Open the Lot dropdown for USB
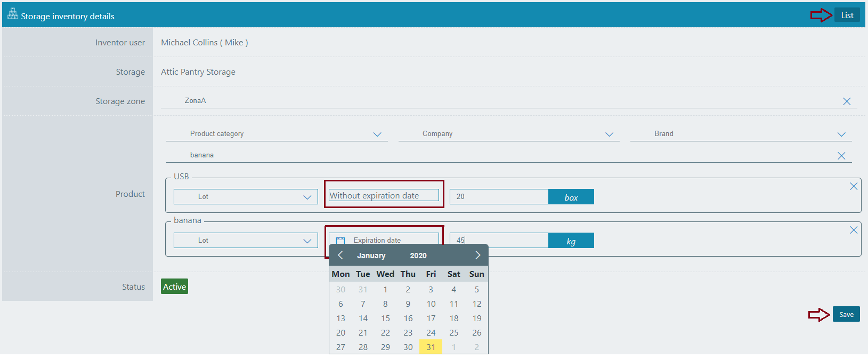This screenshot has height=358, width=868. pyautogui.click(x=307, y=197)
